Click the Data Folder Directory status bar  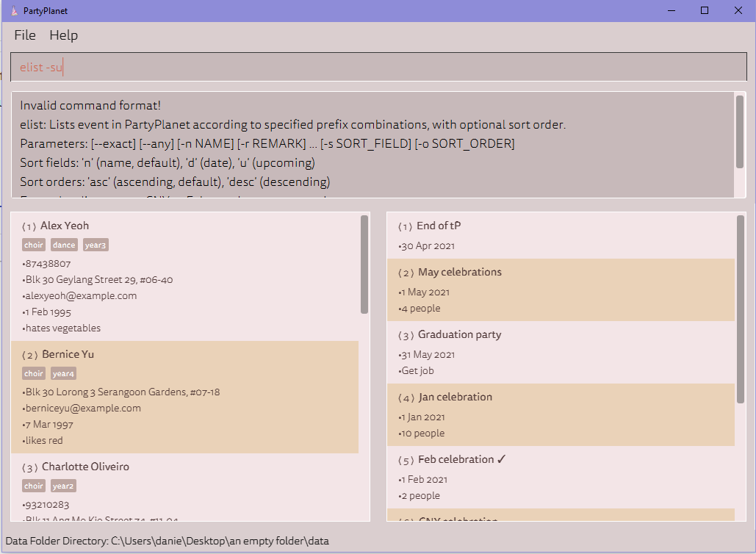(167, 541)
